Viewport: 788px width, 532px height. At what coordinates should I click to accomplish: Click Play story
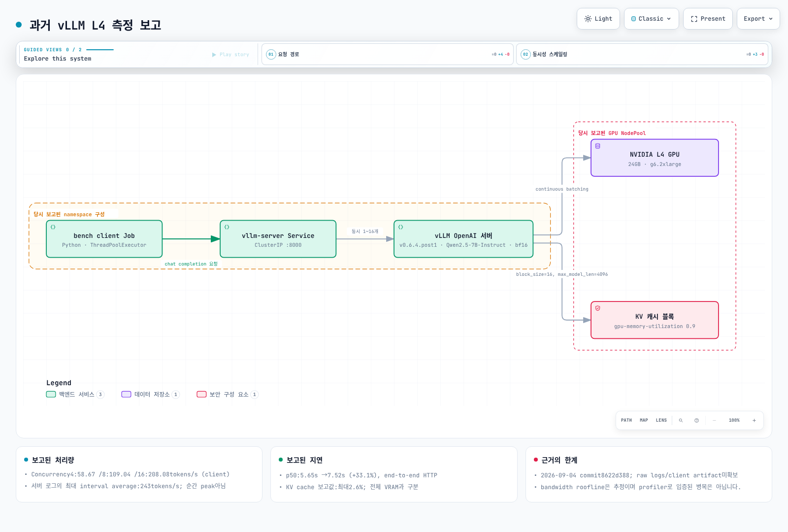pos(230,55)
